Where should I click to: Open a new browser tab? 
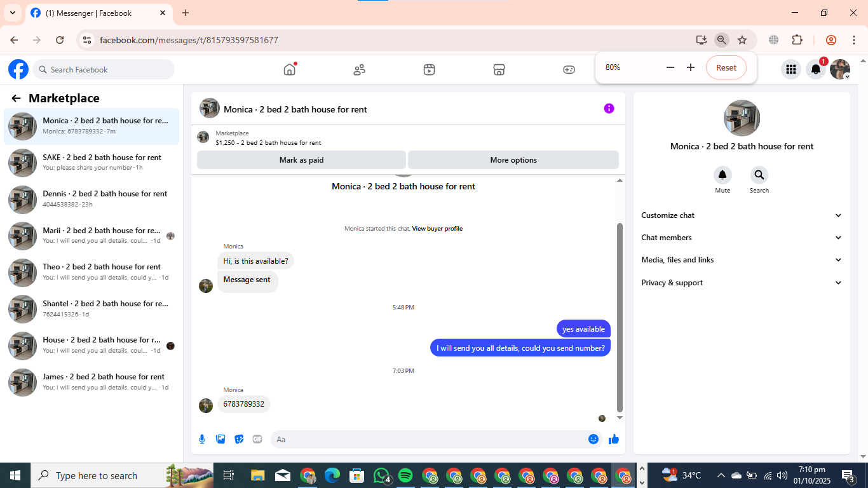click(x=186, y=13)
